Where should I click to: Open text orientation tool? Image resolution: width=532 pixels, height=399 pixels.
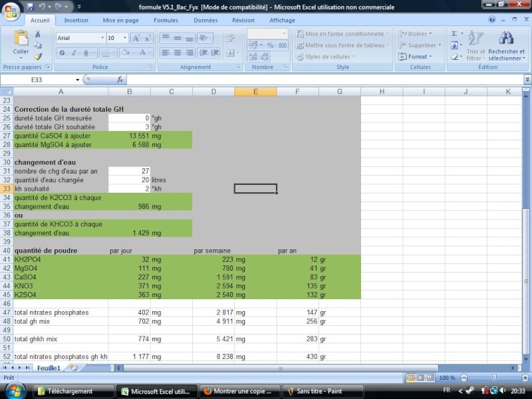(x=205, y=38)
